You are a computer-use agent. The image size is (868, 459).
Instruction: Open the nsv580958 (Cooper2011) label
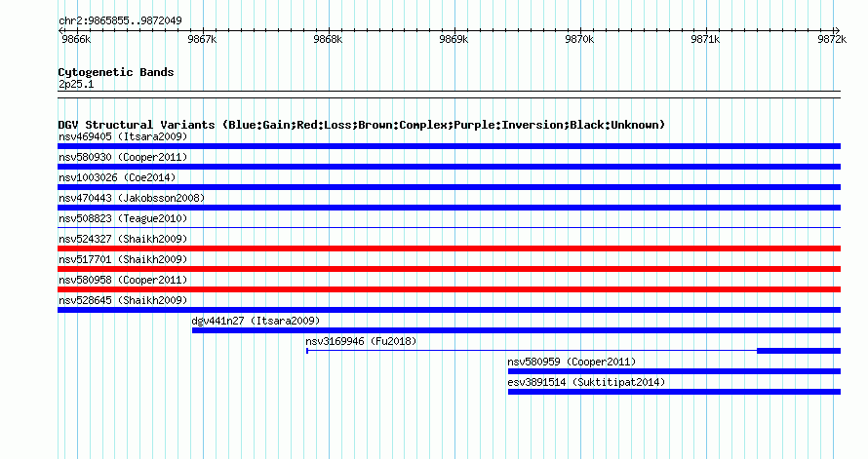[123, 280]
